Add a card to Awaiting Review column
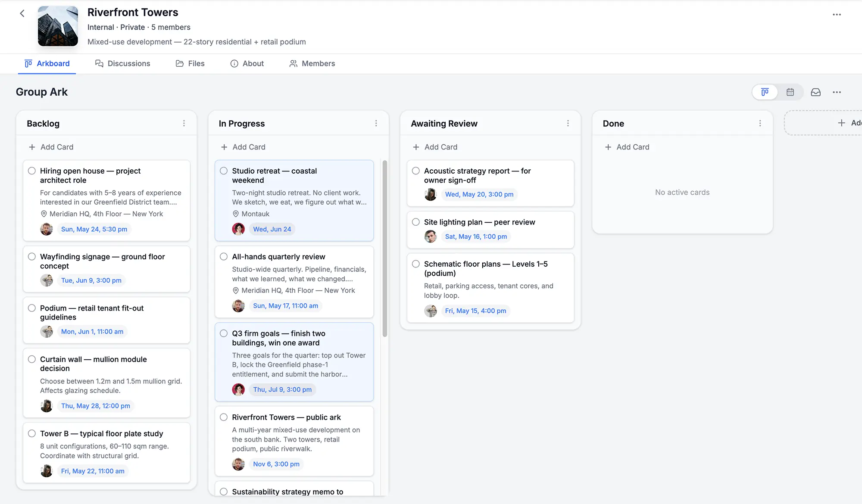This screenshot has width=862, height=504. 435,147
